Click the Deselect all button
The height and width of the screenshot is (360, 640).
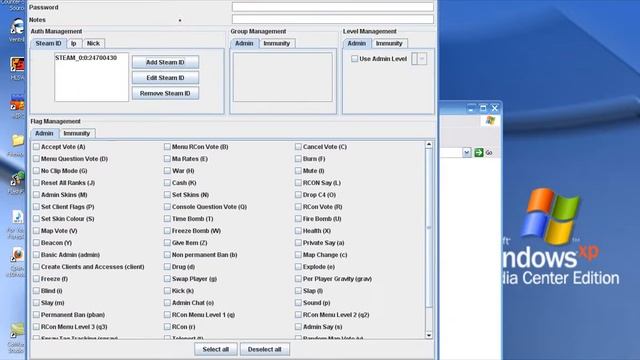[x=264, y=349]
